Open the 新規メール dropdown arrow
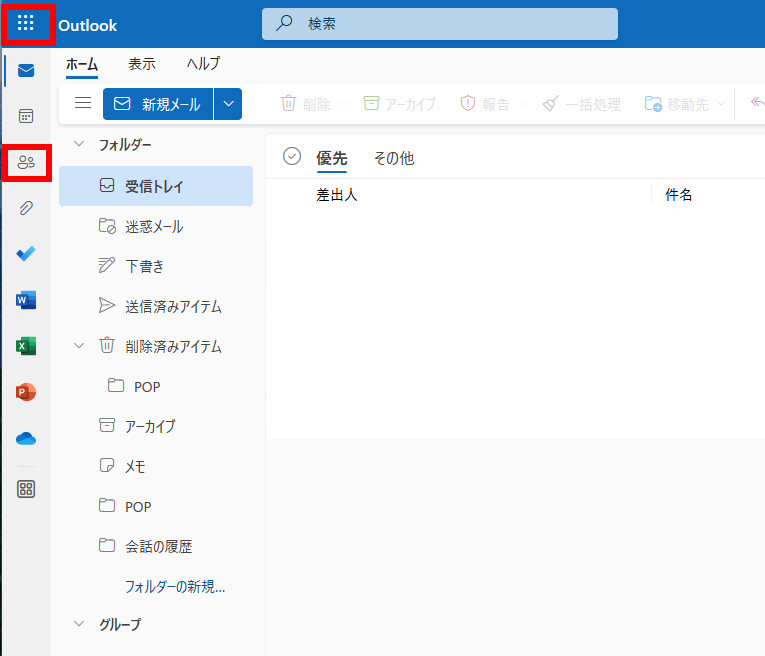765x656 pixels. 228,104
